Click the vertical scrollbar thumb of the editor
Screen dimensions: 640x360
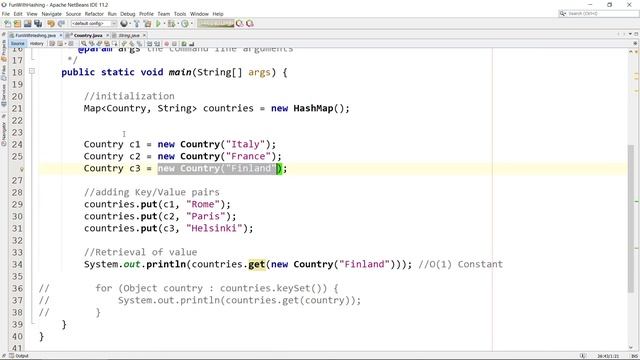(x=631, y=218)
